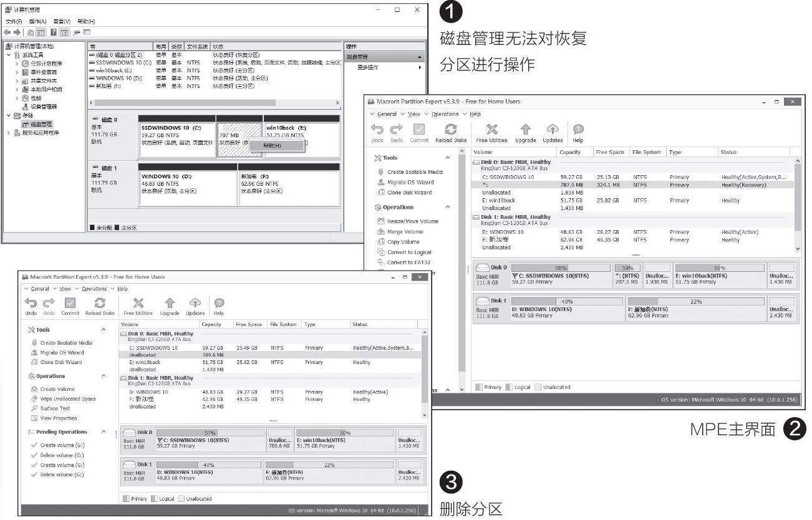Open General menu in Macrorit window with Pending Operations
812x520 pixels.
(x=39, y=289)
